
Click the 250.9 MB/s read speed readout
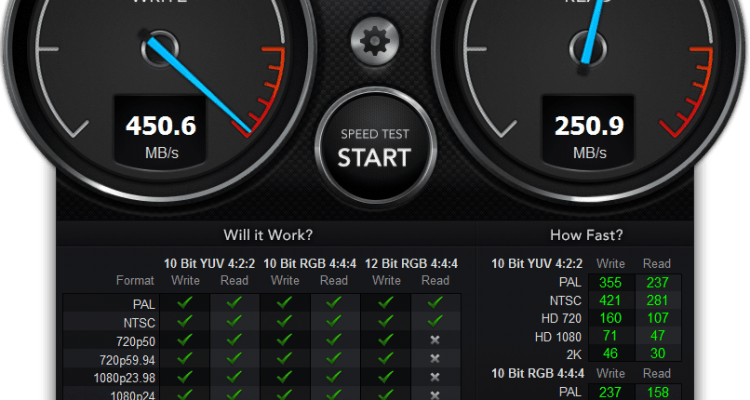(x=589, y=126)
